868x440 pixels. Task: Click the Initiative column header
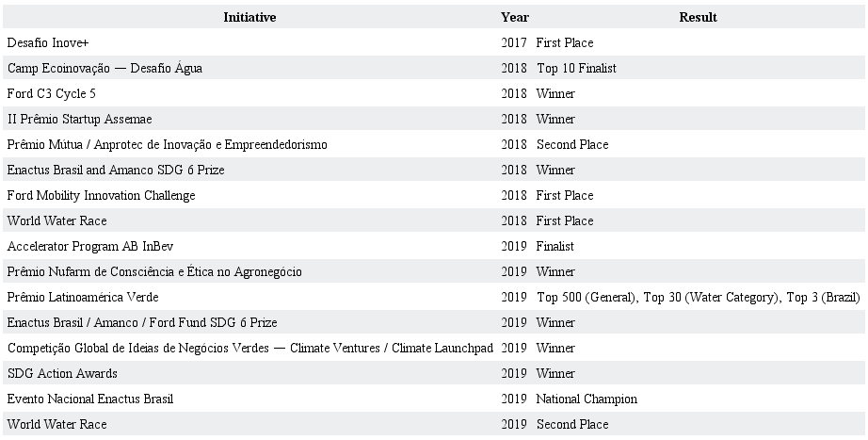click(249, 17)
